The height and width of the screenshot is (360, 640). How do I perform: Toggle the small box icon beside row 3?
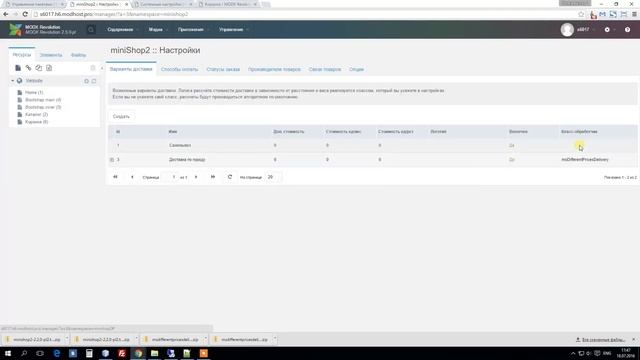(112, 160)
